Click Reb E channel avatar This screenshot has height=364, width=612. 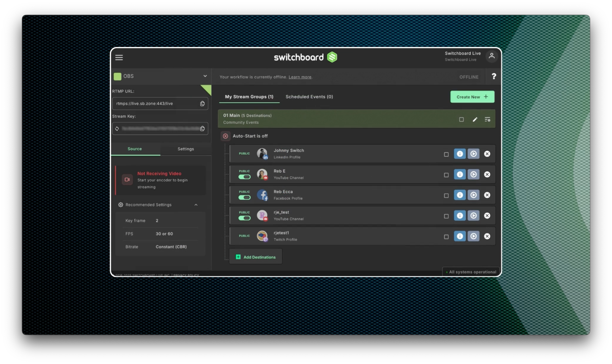tap(262, 174)
